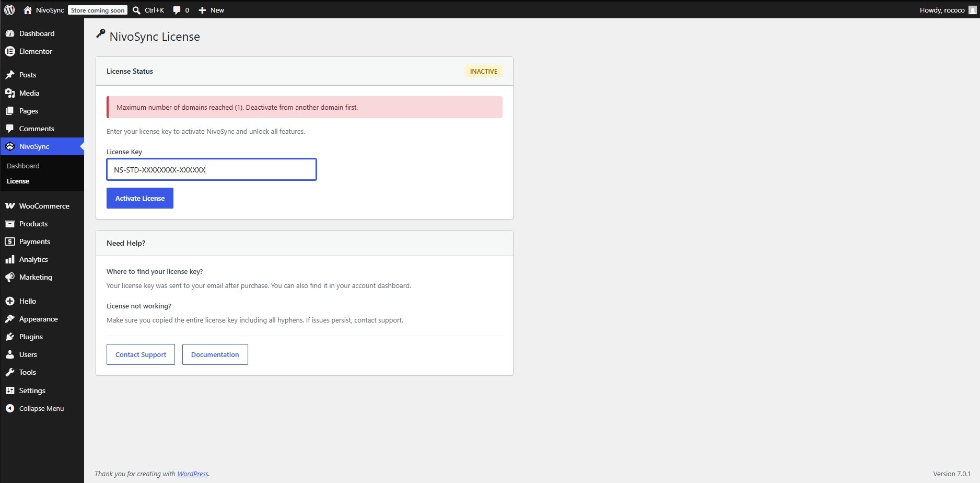Viewport: 980px width, 483px height.
Task: Open the Dashboard menu item
Action: pos(37,33)
